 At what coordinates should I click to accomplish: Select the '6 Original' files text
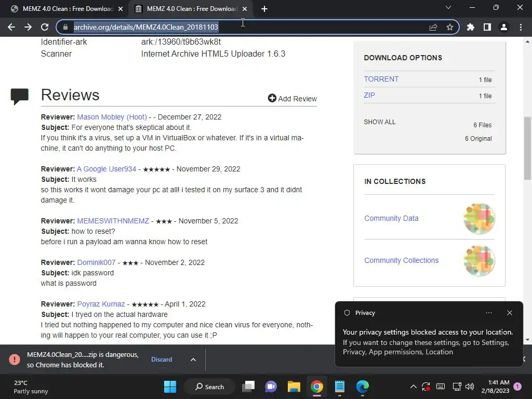point(478,138)
